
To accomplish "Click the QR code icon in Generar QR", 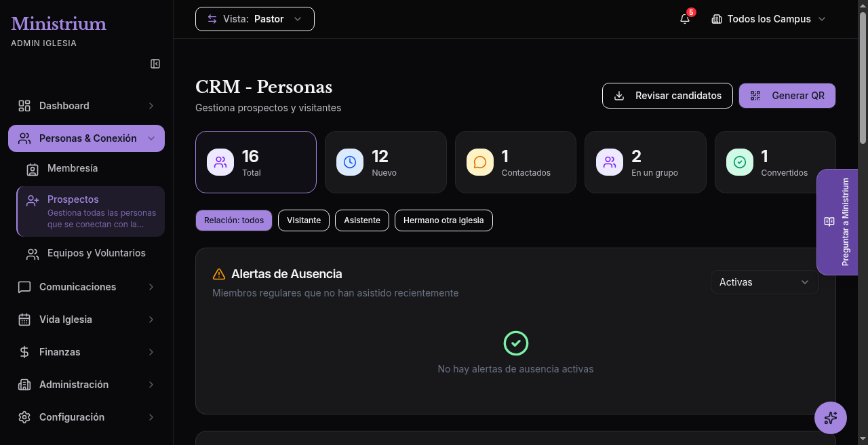I will click(x=755, y=96).
